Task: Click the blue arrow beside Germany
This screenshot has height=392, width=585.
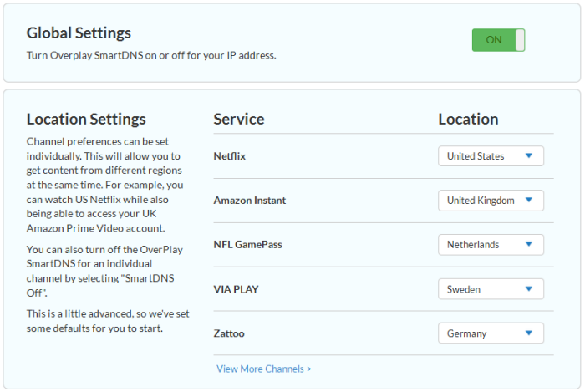Action: coord(529,333)
